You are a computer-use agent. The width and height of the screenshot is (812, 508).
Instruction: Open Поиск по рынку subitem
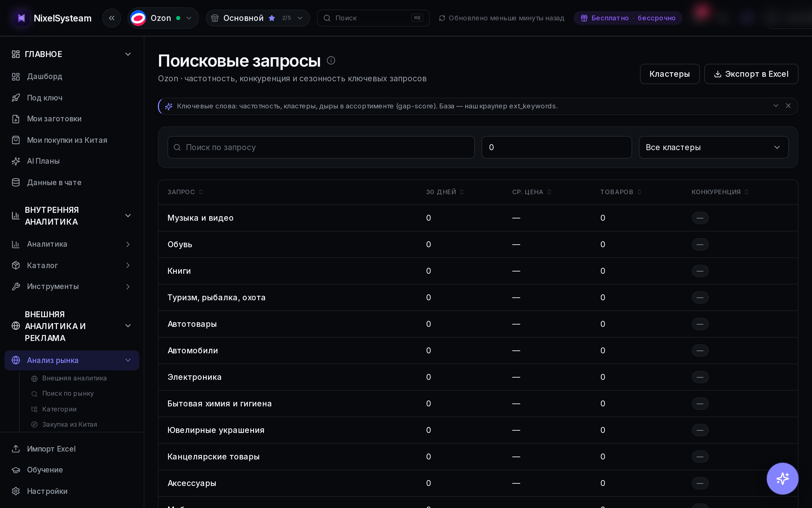[x=68, y=394]
